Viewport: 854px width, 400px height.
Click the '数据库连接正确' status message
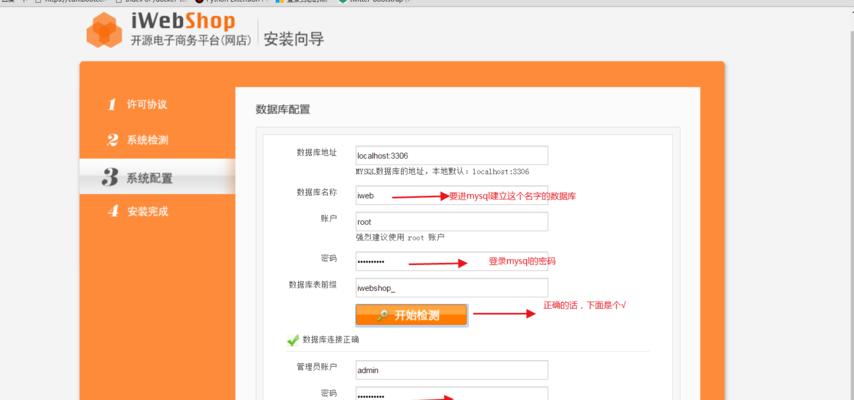[x=331, y=340]
